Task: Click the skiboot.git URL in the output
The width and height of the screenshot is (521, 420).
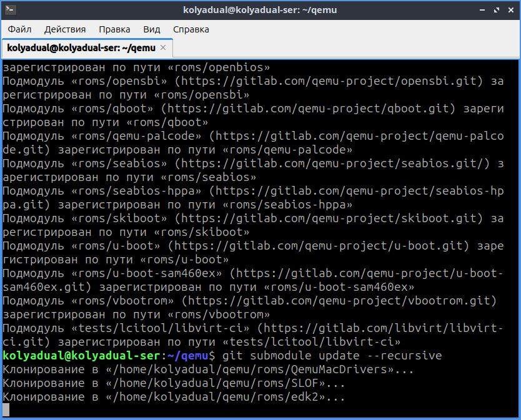Action: [329, 218]
